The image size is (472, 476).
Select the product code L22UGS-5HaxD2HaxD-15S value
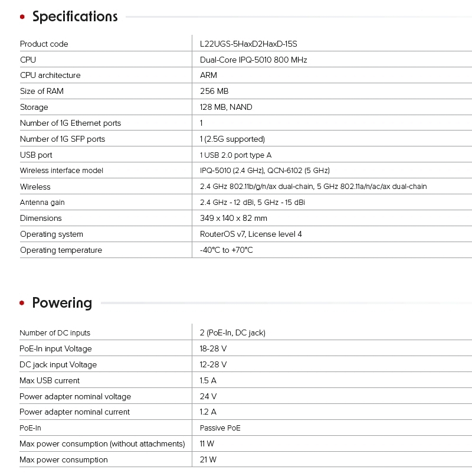[253, 44]
